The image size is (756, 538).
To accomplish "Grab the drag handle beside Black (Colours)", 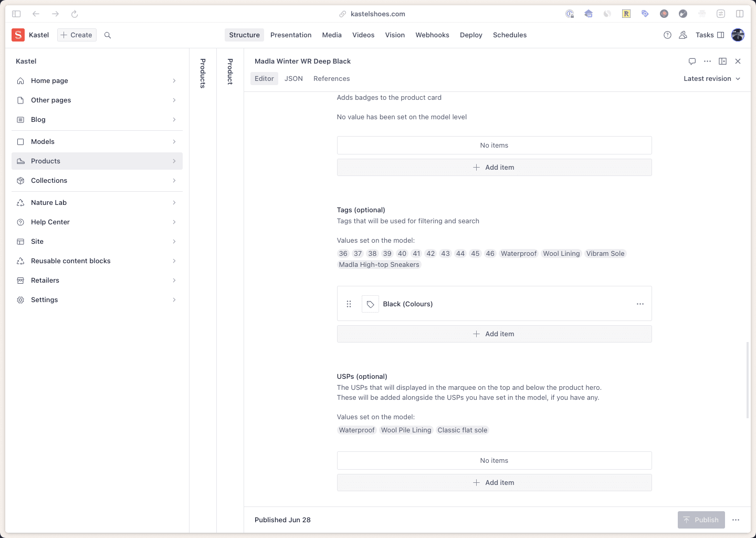I will tap(349, 304).
